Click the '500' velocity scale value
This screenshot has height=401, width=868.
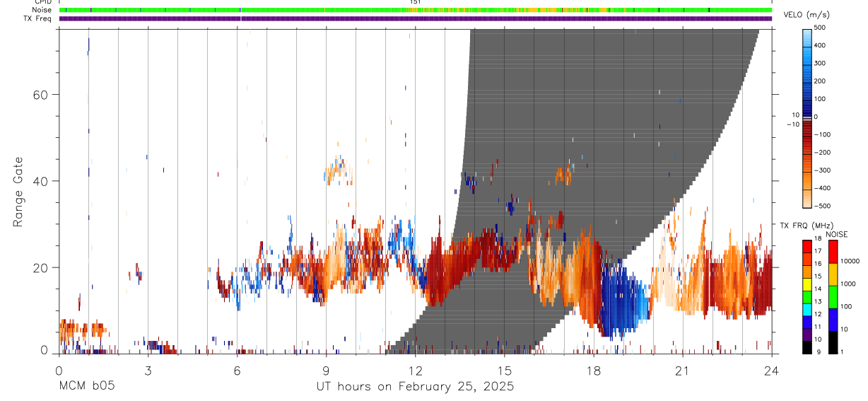pos(820,28)
